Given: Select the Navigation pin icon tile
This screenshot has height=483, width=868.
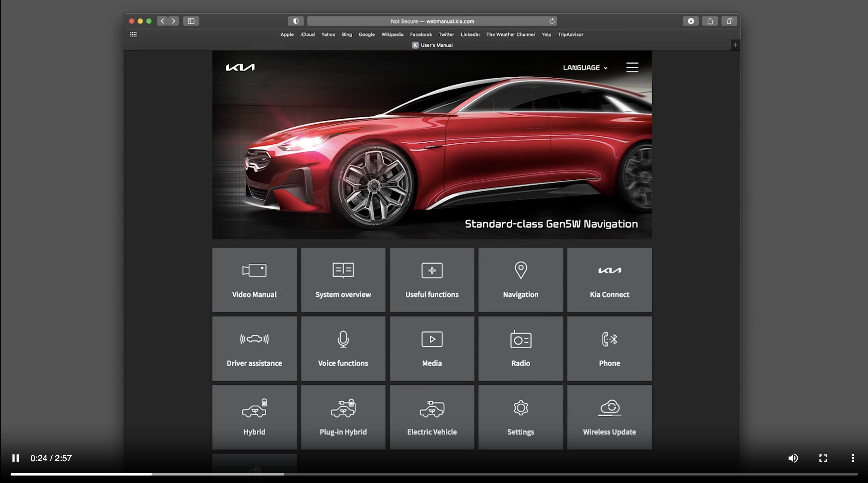Looking at the screenshot, I should click(520, 280).
